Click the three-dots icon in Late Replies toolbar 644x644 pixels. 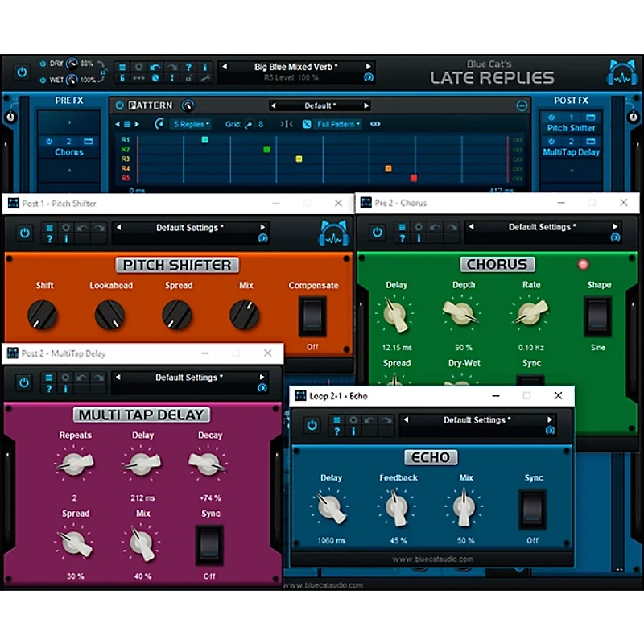click(138, 77)
